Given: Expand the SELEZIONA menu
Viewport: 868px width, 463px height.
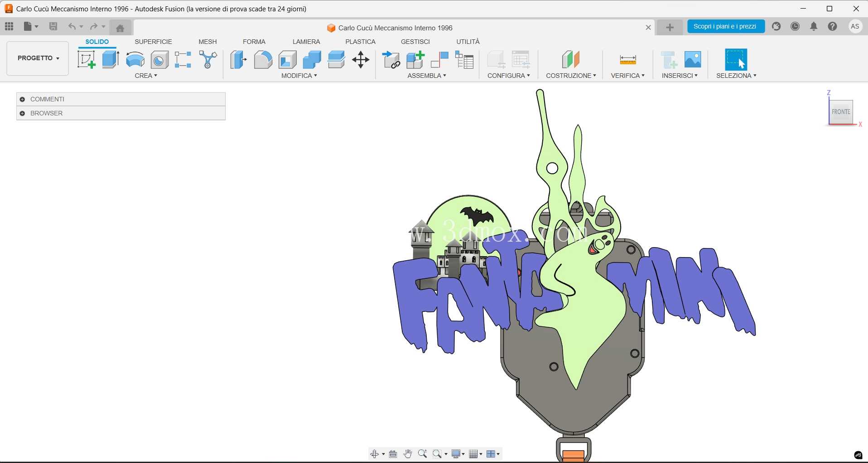Looking at the screenshot, I should (736, 76).
